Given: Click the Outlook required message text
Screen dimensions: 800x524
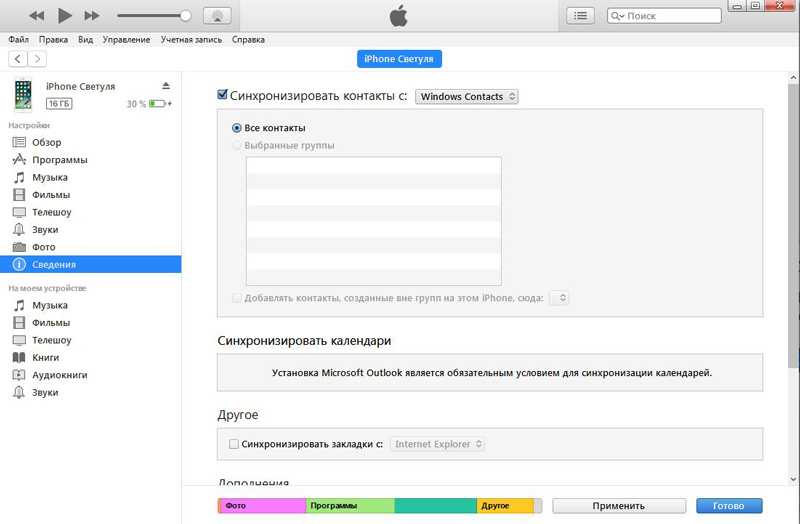Looking at the screenshot, I should point(492,373).
